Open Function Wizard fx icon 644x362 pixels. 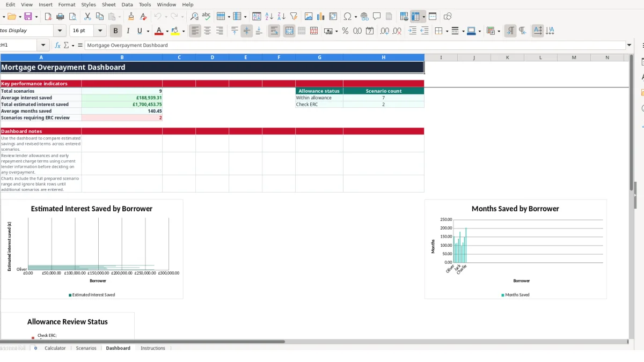[58, 46]
